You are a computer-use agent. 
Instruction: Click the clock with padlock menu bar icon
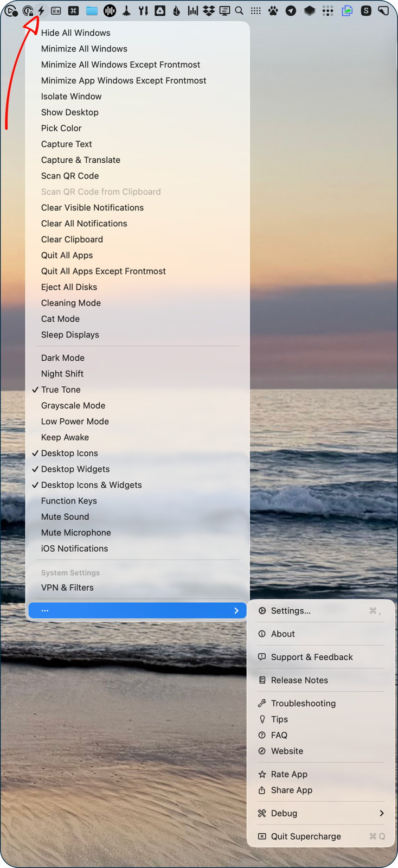28,10
